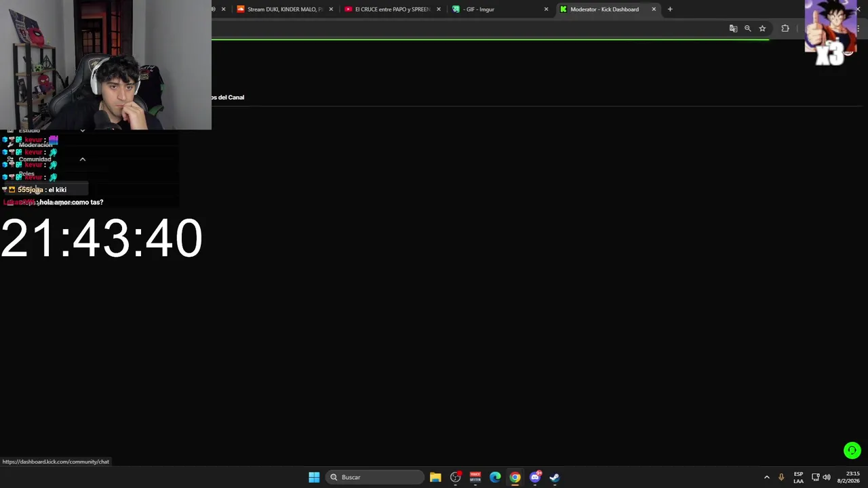Screen dimensions: 868x488
Task: Click the ESP LAA language indicator
Action: (x=798, y=477)
